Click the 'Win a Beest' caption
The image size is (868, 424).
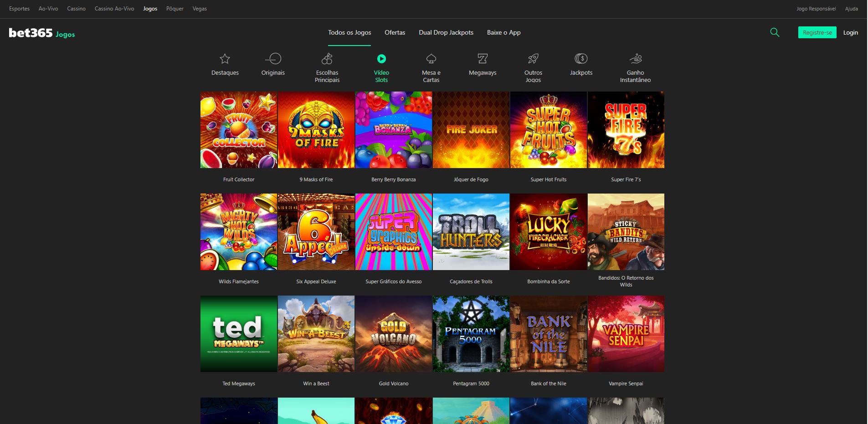click(x=316, y=383)
